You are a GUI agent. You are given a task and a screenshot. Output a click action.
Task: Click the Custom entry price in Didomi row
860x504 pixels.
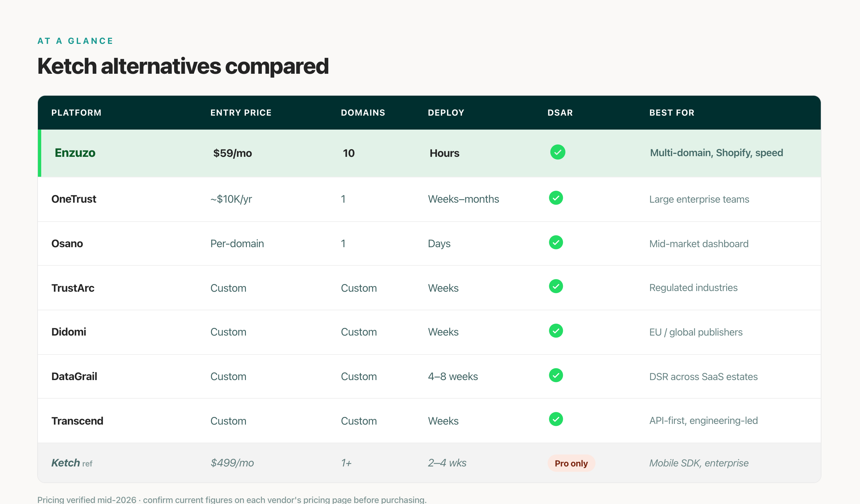point(228,332)
